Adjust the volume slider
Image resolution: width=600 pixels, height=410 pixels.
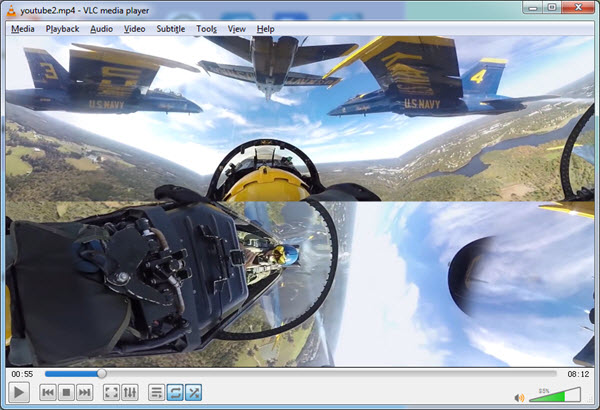(x=555, y=396)
